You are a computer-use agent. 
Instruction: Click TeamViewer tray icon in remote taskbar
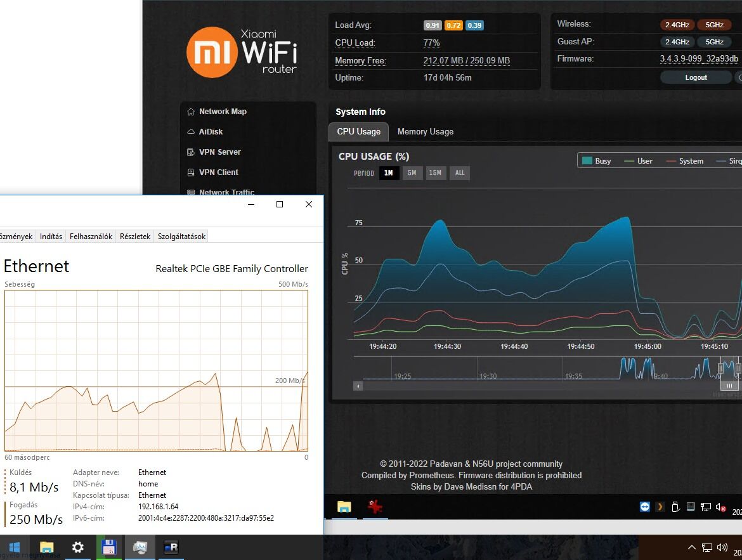click(x=645, y=507)
